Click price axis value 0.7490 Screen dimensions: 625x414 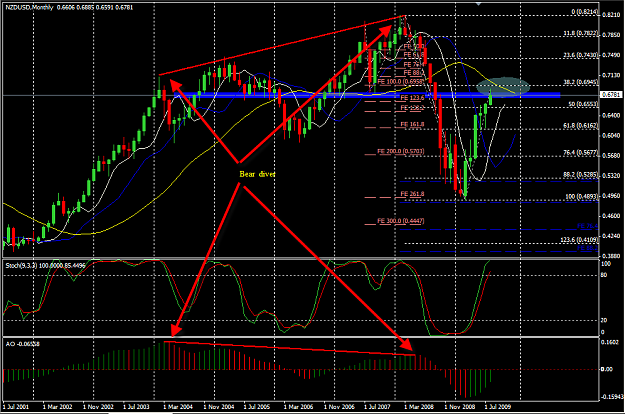click(611, 55)
